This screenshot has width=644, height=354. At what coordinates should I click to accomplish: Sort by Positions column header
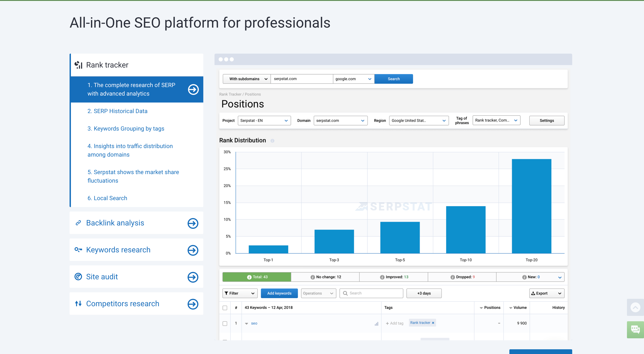[490, 308]
